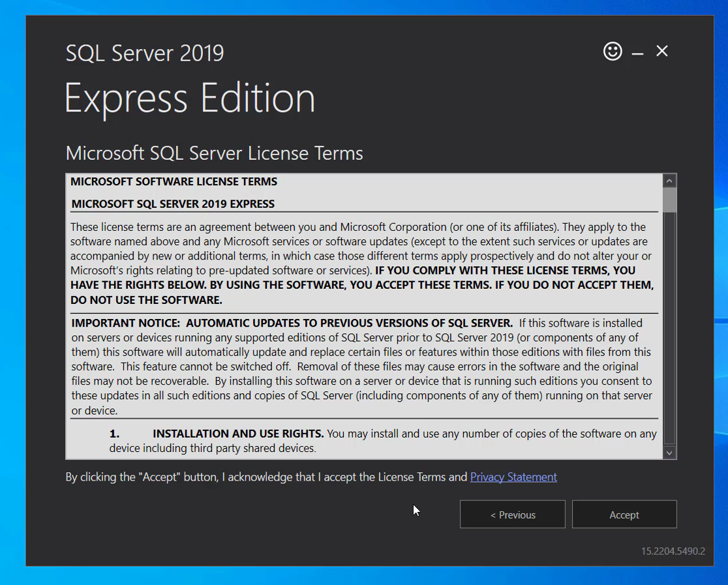Viewport: 728px width, 585px height.
Task: Click the 'IMPORTANT NOTICE' automatic updates paragraph
Action: point(362,367)
